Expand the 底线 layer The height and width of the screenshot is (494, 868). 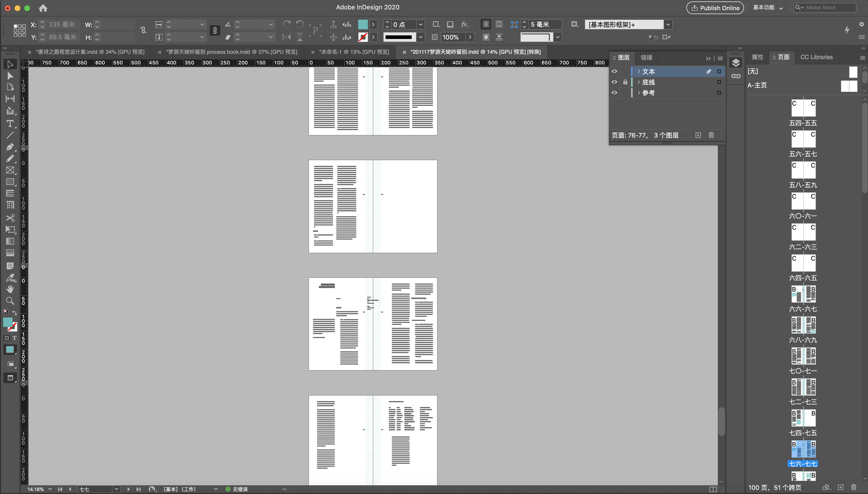[x=639, y=82]
